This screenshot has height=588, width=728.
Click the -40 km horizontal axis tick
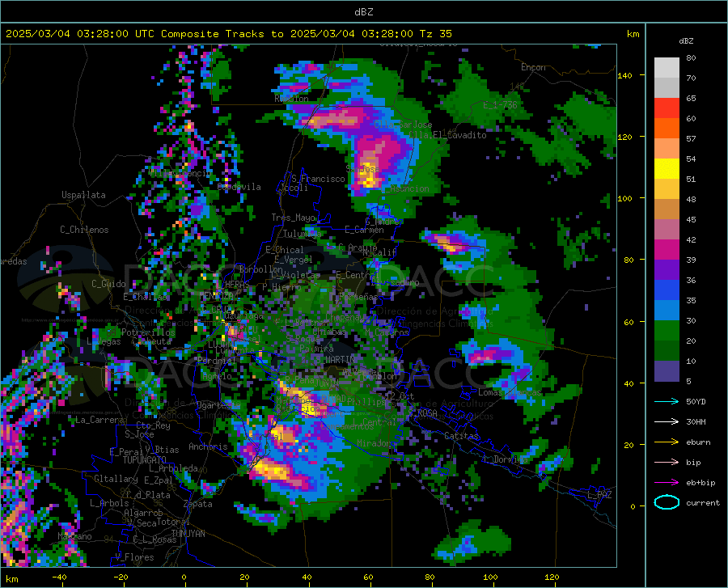pyautogui.click(x=59, y=577)
